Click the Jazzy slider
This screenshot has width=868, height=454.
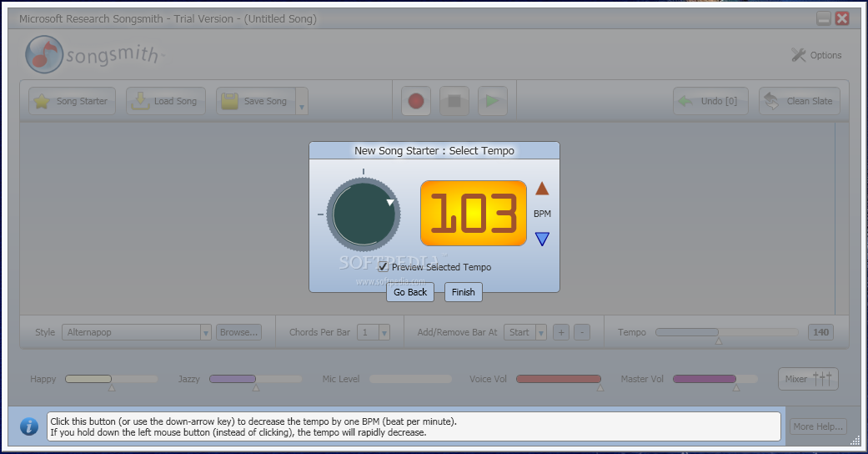point(255,379)
